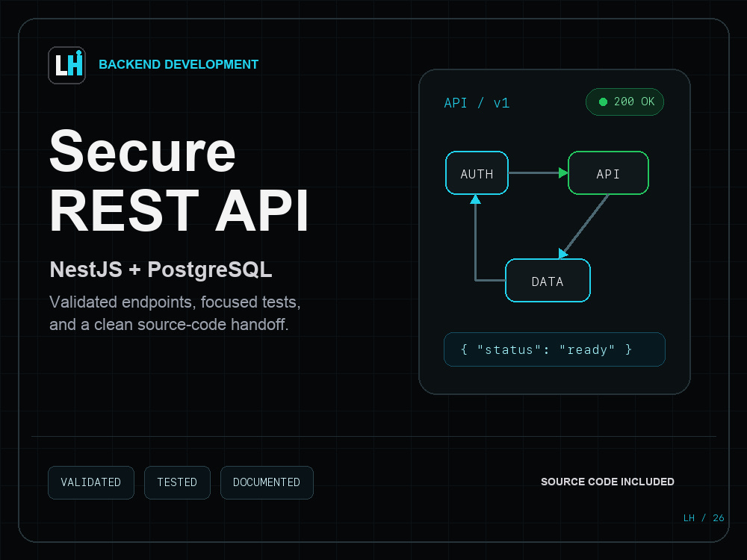Click the { "status": "ready" } code box
This screenshot has width=747, height=560.
coord(554,349)
